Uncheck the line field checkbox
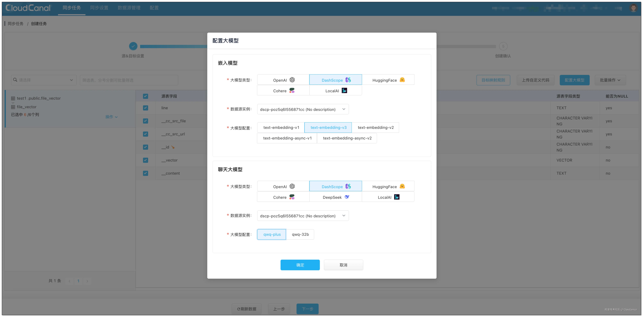The image size is (644, 318). click(x=146, y=108)
